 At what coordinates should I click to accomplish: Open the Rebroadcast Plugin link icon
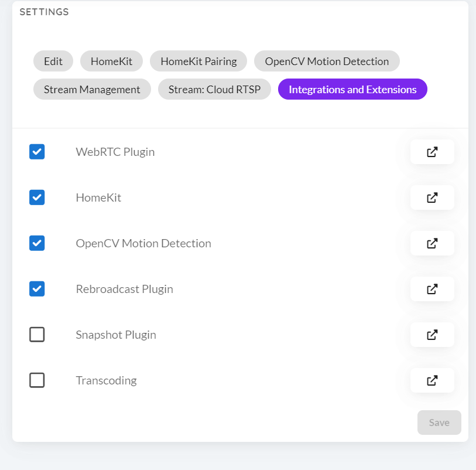coord(432,289)
